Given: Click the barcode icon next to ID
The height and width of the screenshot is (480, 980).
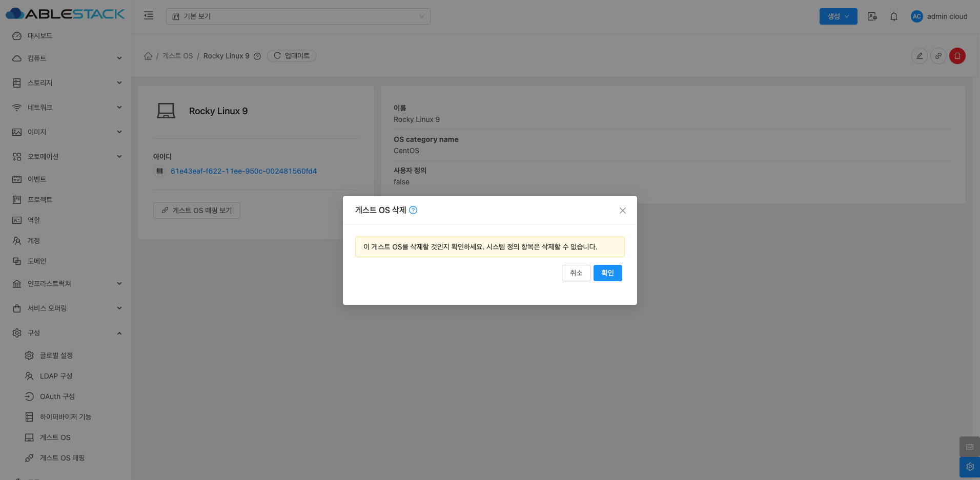Looking at the screenshot, I should click(x=159, y=171).
